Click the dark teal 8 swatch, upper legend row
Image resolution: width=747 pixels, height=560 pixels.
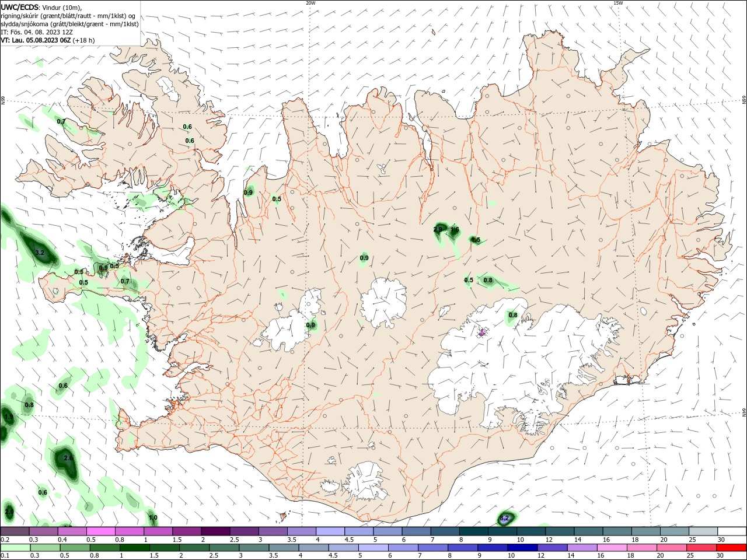click(473, 531)
